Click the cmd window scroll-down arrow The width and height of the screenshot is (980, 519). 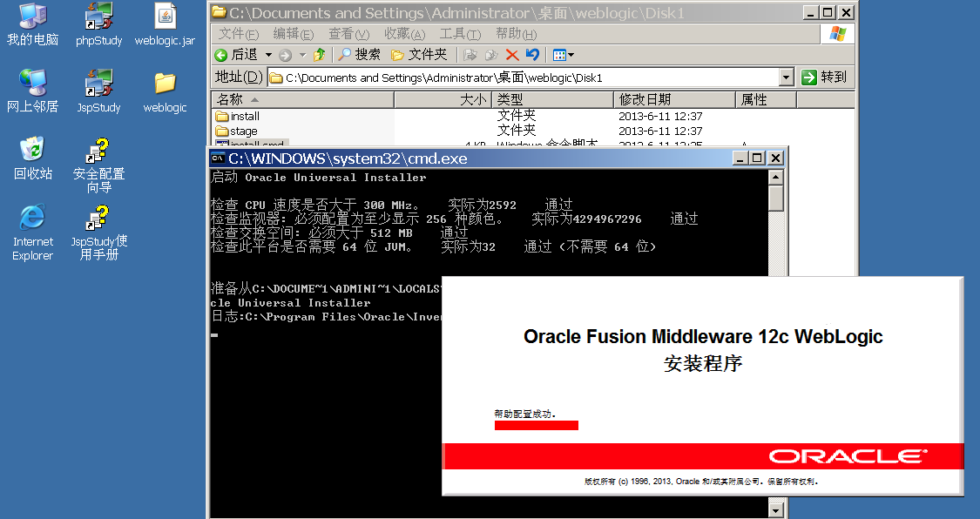click(x=775, y=510)
